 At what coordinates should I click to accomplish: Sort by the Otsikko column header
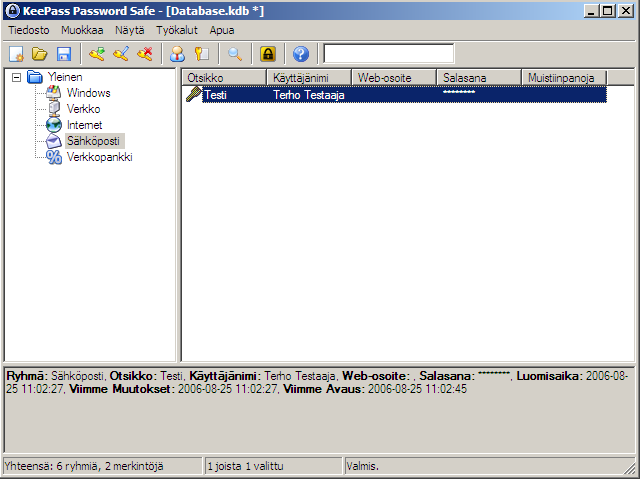click(x=224, y=78)
